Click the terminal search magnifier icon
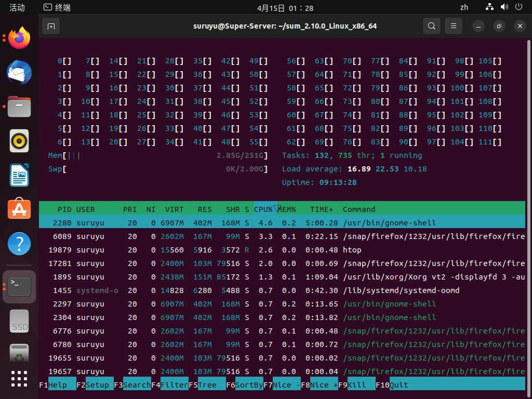532x399 pixels. pos(432,26)
